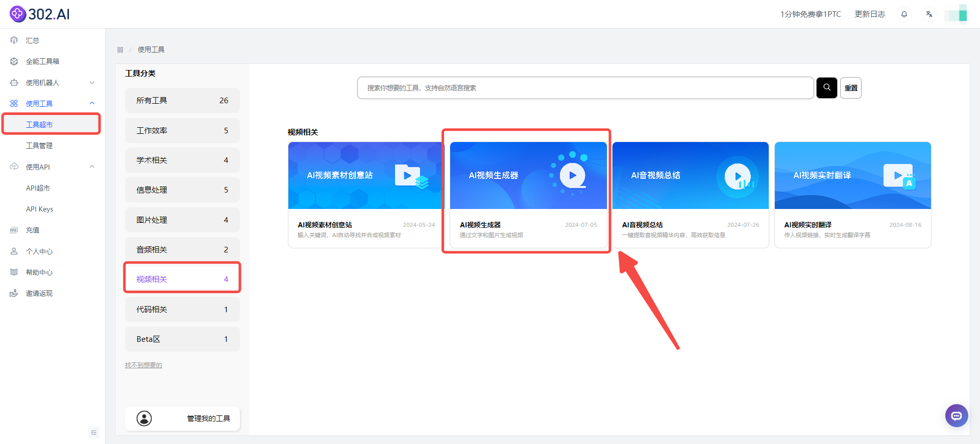Click AI音视频总结 title text
This screenshot has height=444, width=980.
[642, 225]
